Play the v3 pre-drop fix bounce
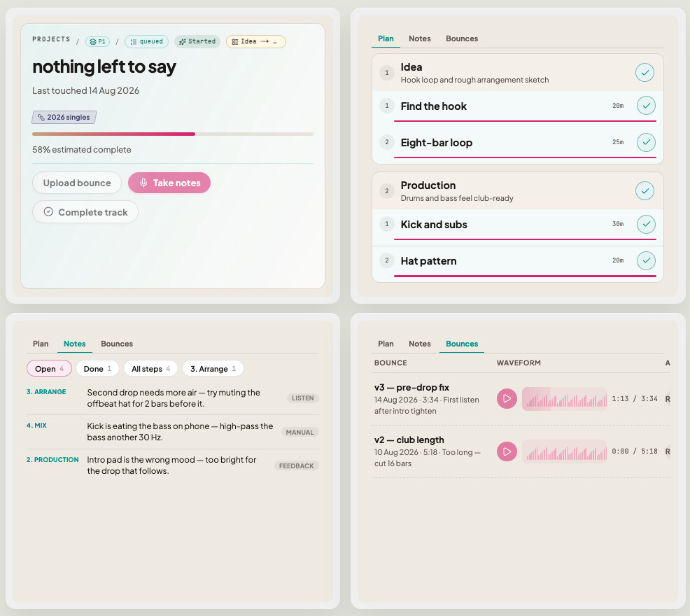 (x=507, y=398)
